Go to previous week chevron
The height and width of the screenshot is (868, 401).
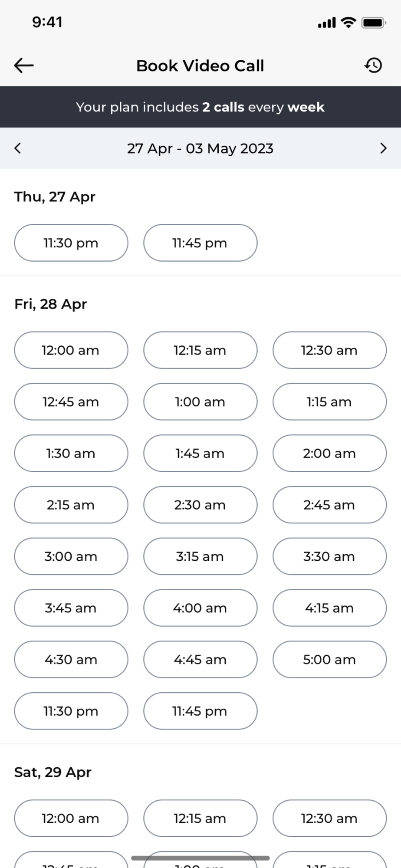[x=18, y=148]
